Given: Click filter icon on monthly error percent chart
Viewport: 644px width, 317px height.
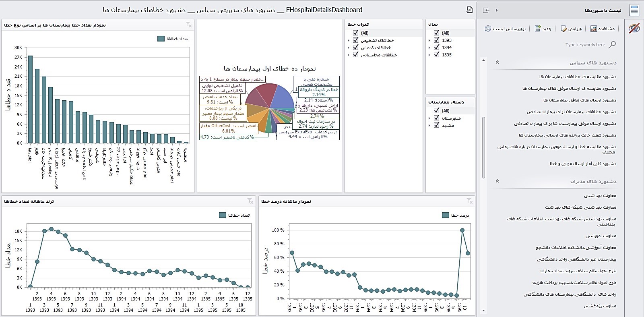Looking at the screenshot, I should point(470,201).
